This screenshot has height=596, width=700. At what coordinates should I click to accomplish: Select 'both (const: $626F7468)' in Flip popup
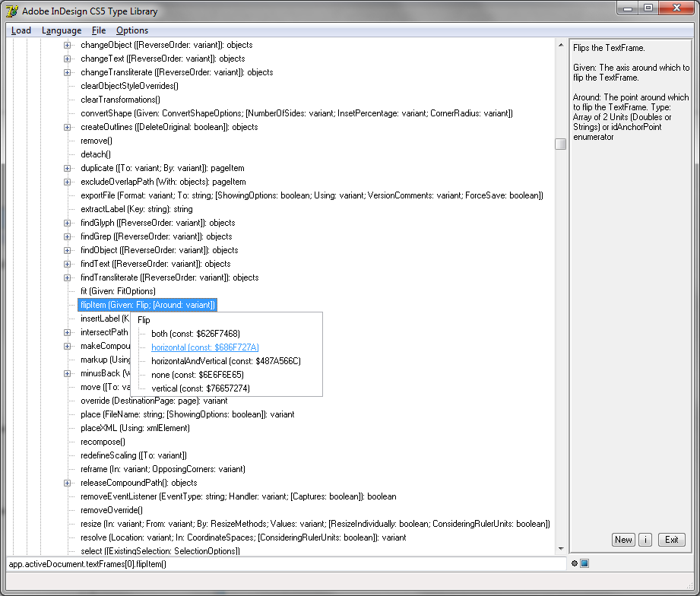tap(195, 334)
